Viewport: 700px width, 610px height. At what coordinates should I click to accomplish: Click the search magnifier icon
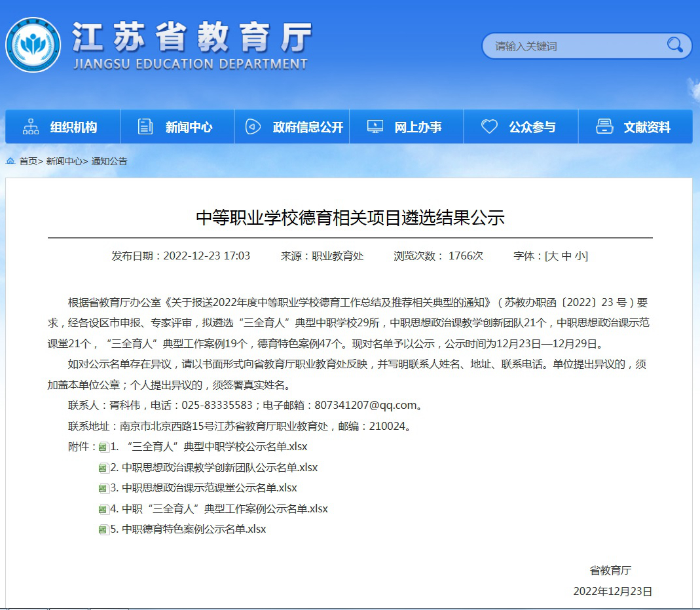(x=674, y=45)
